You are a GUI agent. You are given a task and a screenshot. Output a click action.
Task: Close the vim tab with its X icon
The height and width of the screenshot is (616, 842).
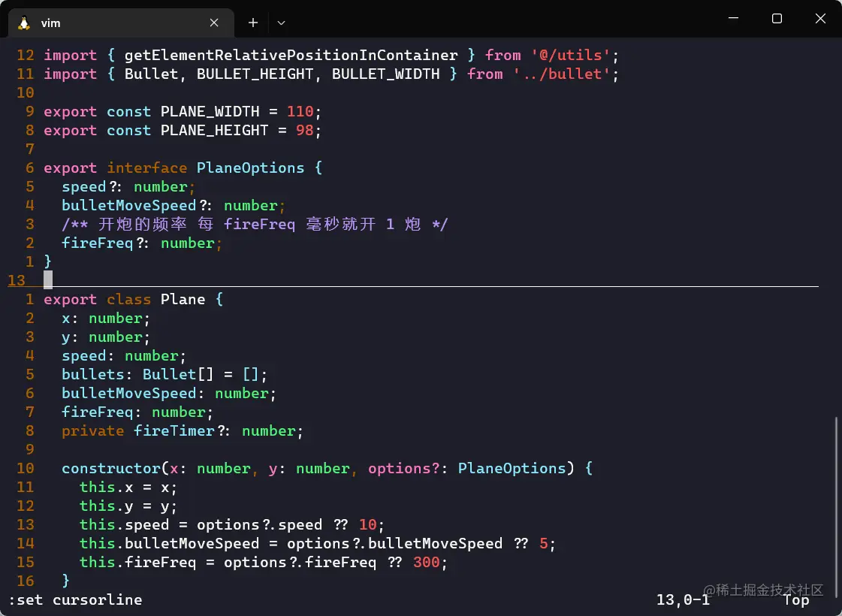(x=213, y=23)
